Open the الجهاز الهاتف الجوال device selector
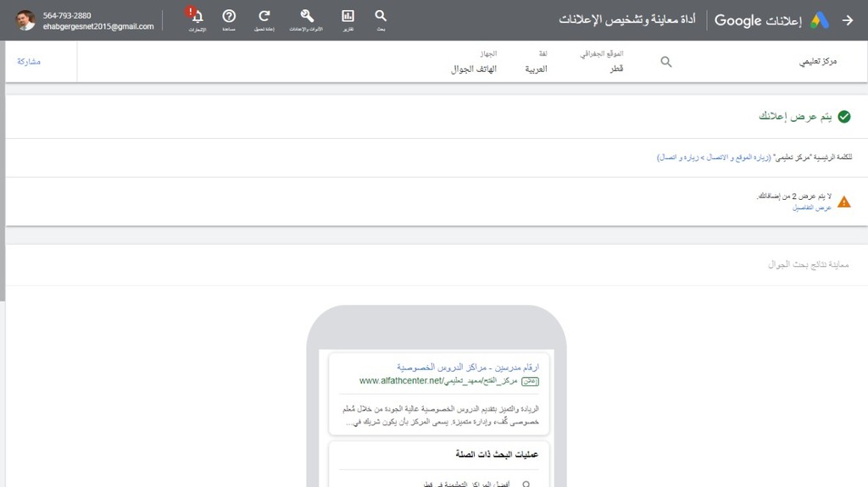The height and width of the screenshot is (487, 868). pos(474,62)
